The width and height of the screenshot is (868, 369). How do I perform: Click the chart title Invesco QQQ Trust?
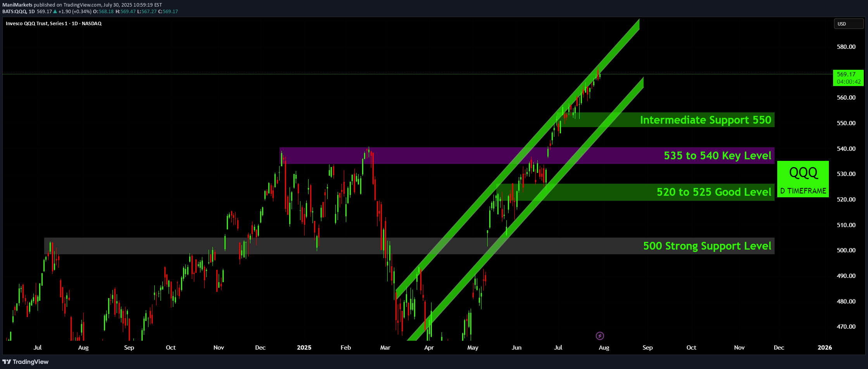pyautogui.click(x=53, y=24)
